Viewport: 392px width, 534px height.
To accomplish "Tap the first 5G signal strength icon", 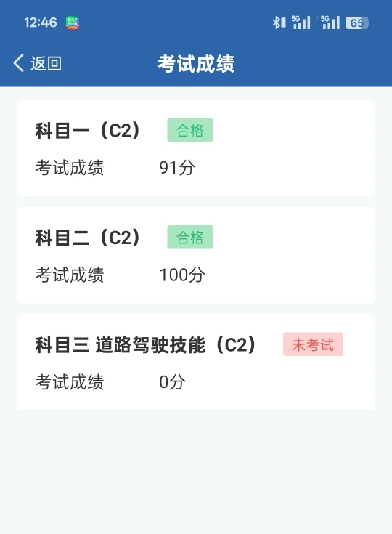I will [x=301, y=23].
